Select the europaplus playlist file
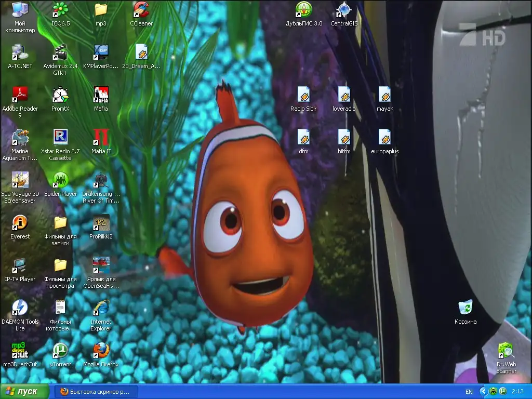The height and width of the screenshot is (399, 532). point(385,138)
